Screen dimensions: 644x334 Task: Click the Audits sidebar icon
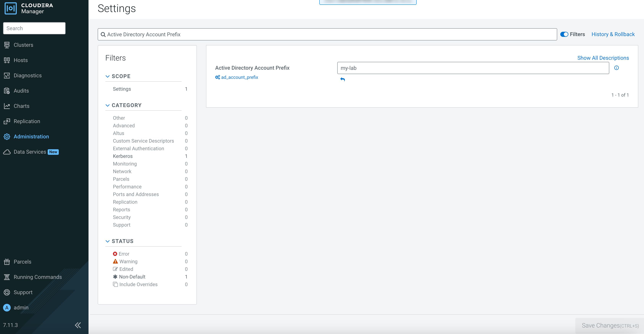7,91
